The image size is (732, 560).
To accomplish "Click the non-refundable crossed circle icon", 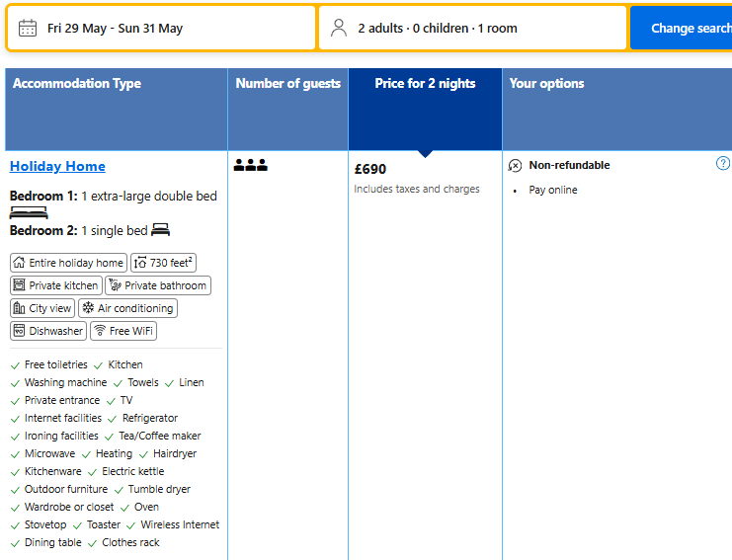I will [x=515, y=165].
